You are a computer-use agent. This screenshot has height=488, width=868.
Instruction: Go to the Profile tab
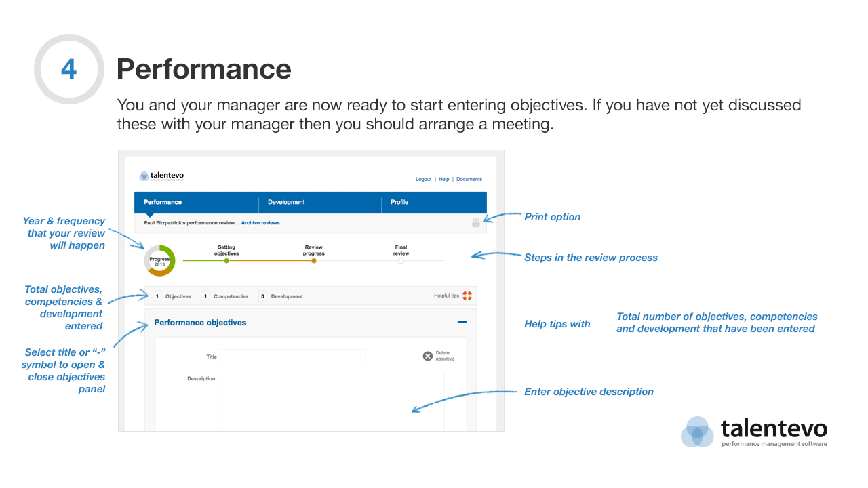pos(399,202)
